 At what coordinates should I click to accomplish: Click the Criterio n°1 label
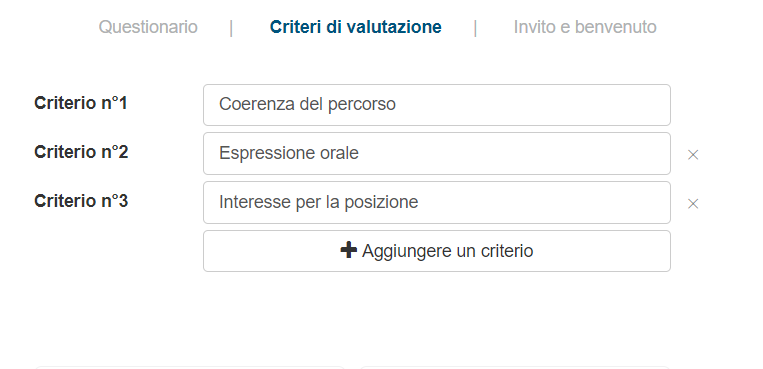[81, 103]
